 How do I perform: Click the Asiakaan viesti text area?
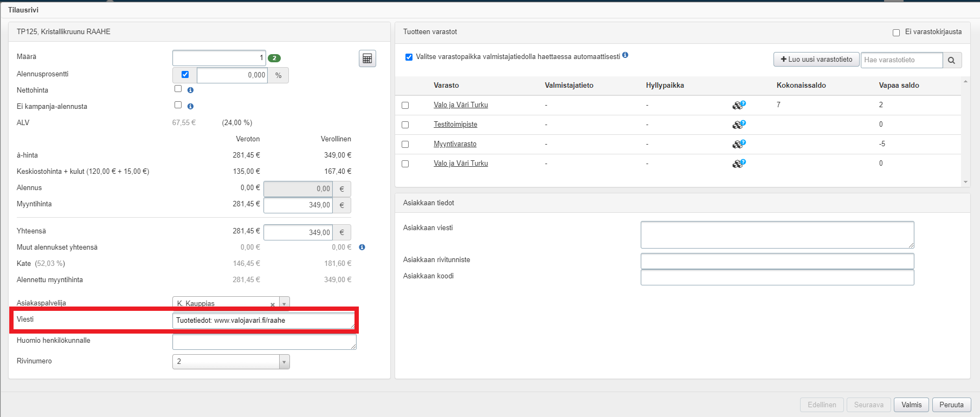point(777,234)
